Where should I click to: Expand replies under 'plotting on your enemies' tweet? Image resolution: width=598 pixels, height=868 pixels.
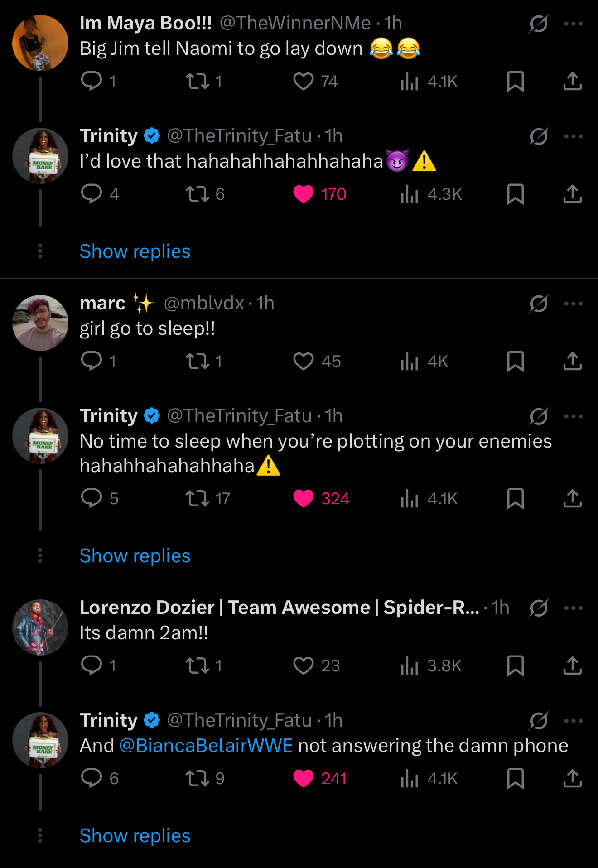point(135,556)
